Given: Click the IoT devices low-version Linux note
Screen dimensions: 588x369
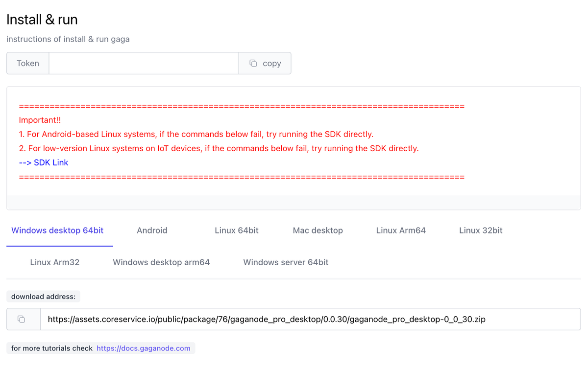Looking at the screenshot, I should [x=219, y=148].
